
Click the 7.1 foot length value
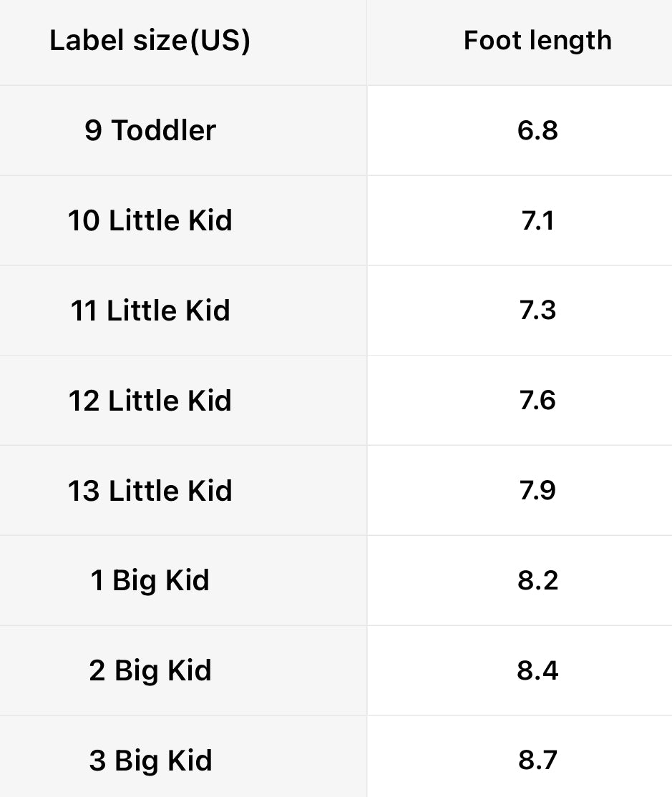(x=537, y=220)
